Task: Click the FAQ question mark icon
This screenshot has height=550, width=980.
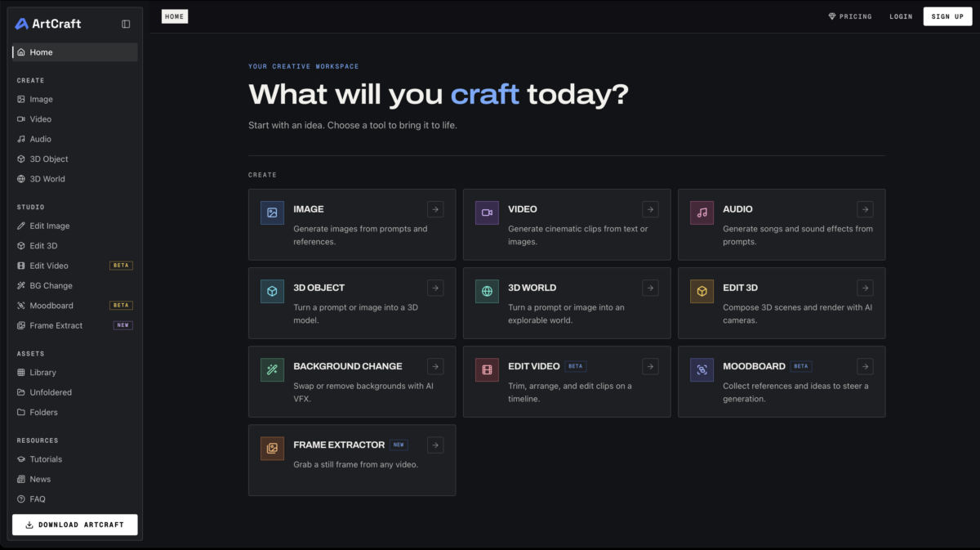Action: coord(21,499)
